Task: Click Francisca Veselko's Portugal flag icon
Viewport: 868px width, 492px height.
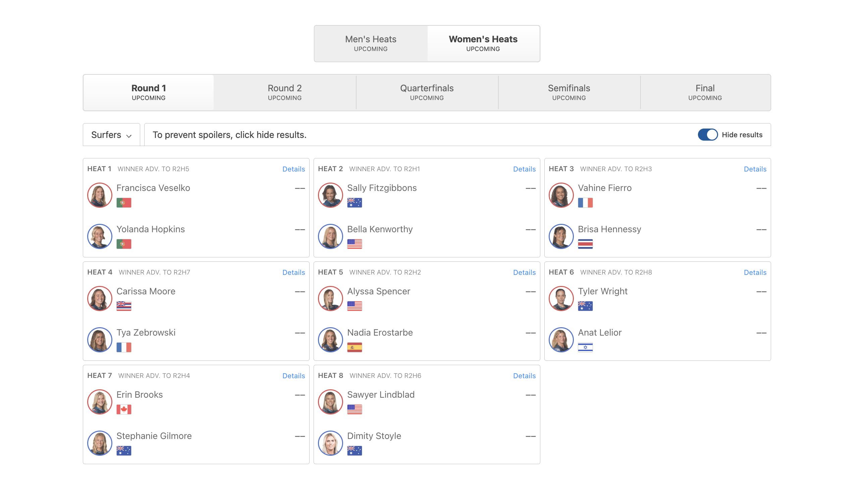Action: 123,203
